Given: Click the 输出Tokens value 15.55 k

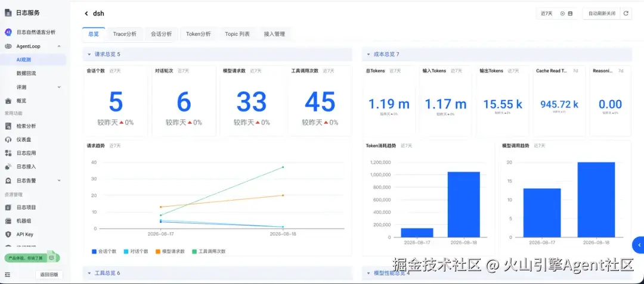Looking at the screenshot, I should pyautogui.click(x=503, y=104).
